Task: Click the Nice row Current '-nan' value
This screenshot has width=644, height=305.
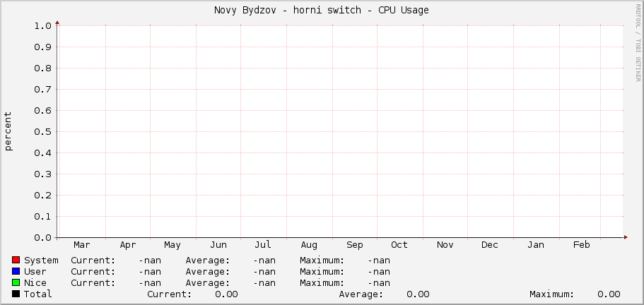Action: [x=150, y=283]
